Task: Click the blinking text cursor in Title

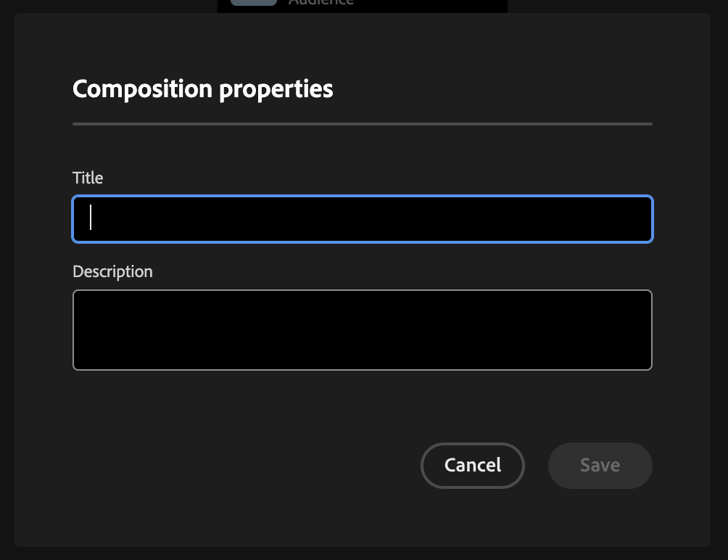Action: (91, 218)
